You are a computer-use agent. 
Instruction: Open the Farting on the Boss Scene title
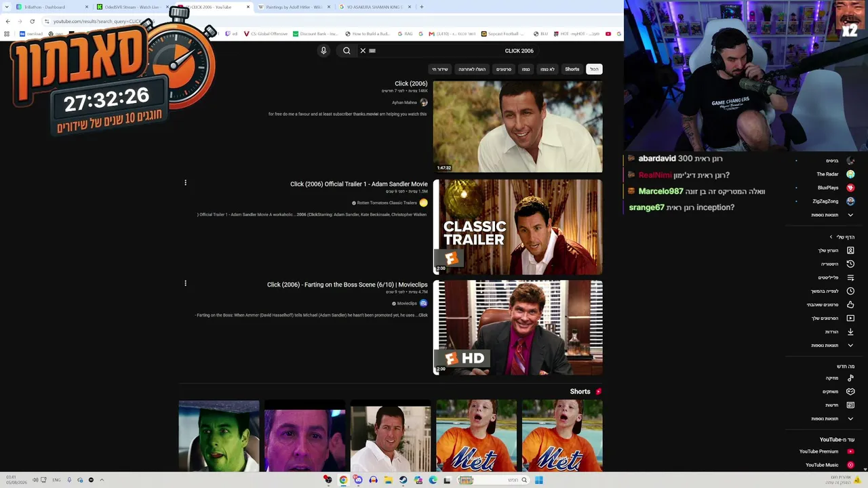[x=347, y=285]
